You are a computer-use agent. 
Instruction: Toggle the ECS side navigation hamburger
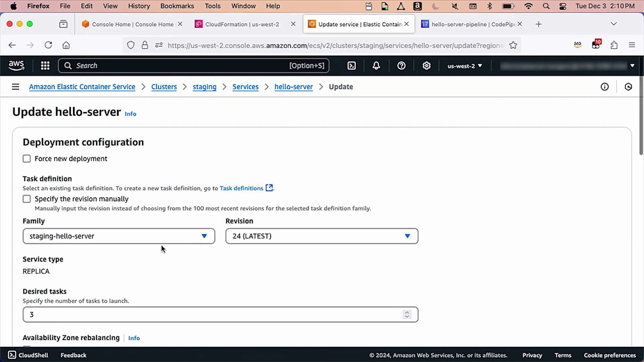(16, 87)
